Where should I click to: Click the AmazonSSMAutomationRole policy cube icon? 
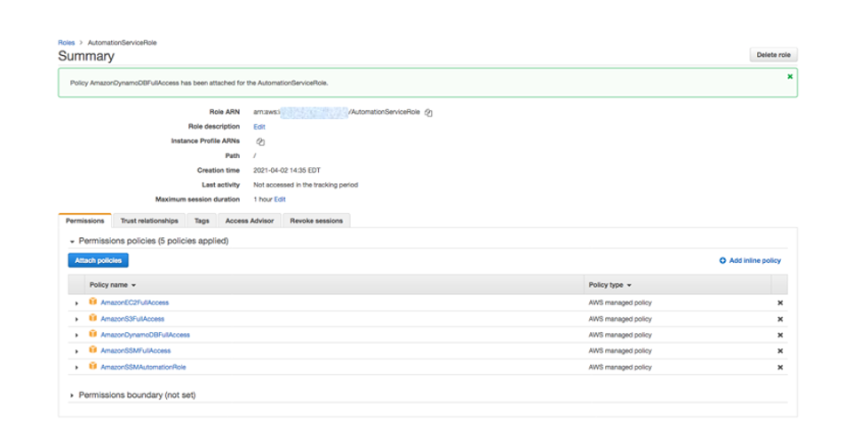pos(93,366)
